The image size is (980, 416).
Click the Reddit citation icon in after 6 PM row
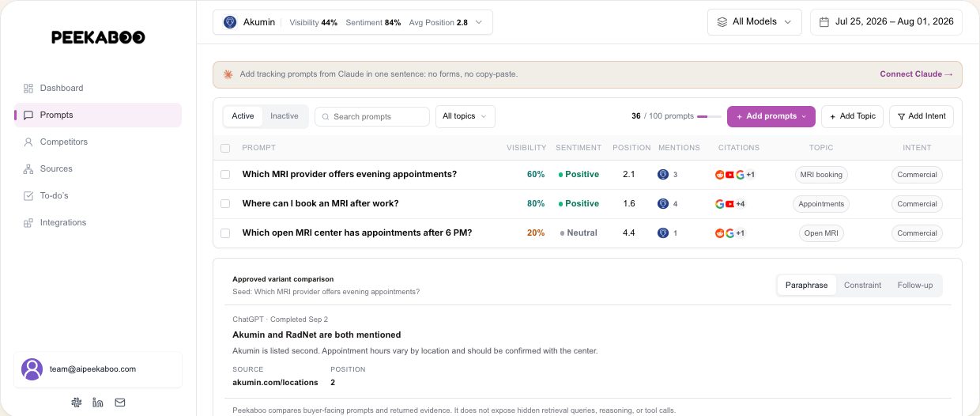[x=719, y=233]
